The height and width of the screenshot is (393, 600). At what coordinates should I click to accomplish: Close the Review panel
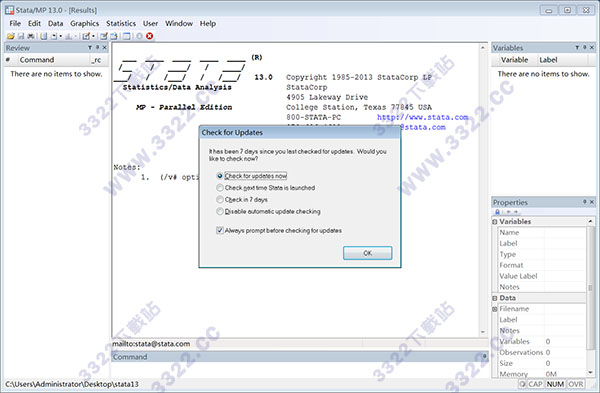point(104,47)
